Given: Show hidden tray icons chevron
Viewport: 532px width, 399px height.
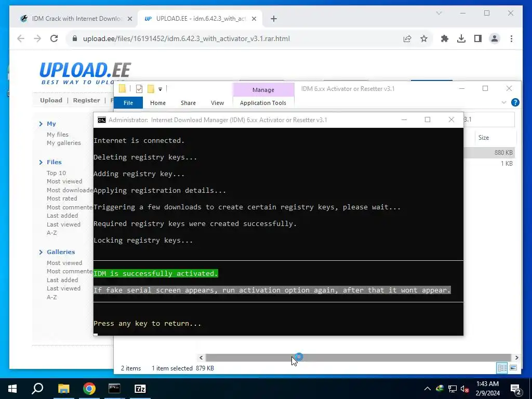Looking at the screenshot, I should point(428,389).
